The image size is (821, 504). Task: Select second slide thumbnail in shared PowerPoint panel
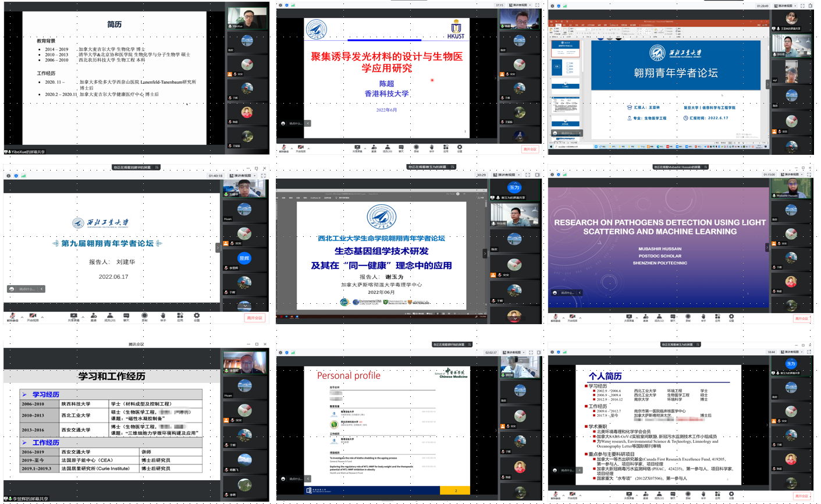click(565, 67)
